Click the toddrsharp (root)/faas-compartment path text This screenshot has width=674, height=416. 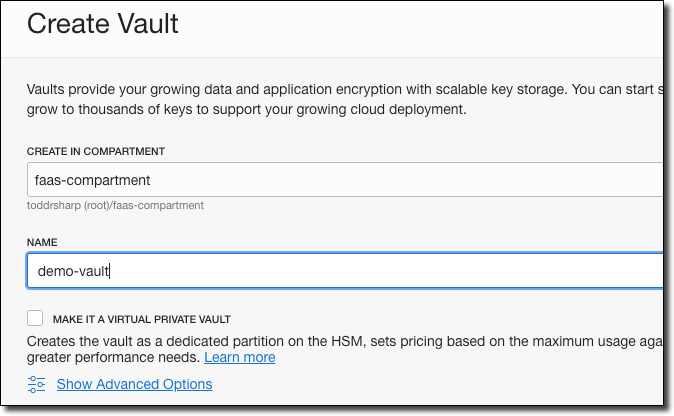click(x=116, y=205)
